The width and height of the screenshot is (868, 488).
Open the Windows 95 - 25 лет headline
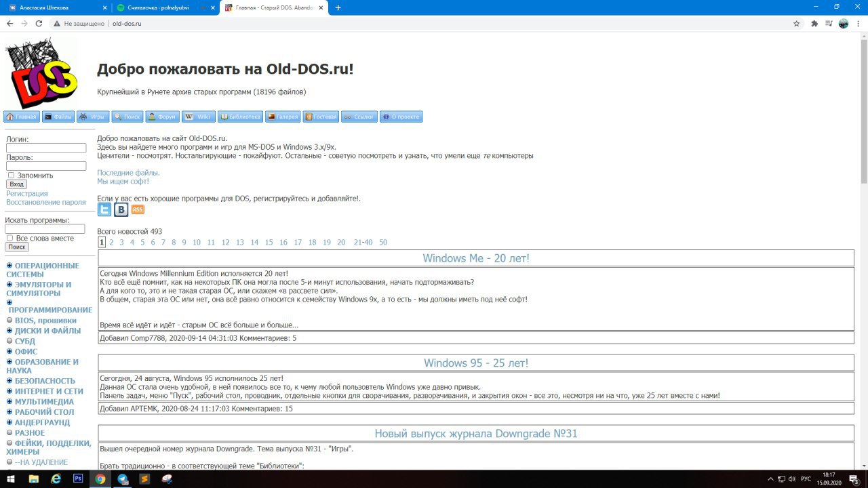[x=476, y=363]
